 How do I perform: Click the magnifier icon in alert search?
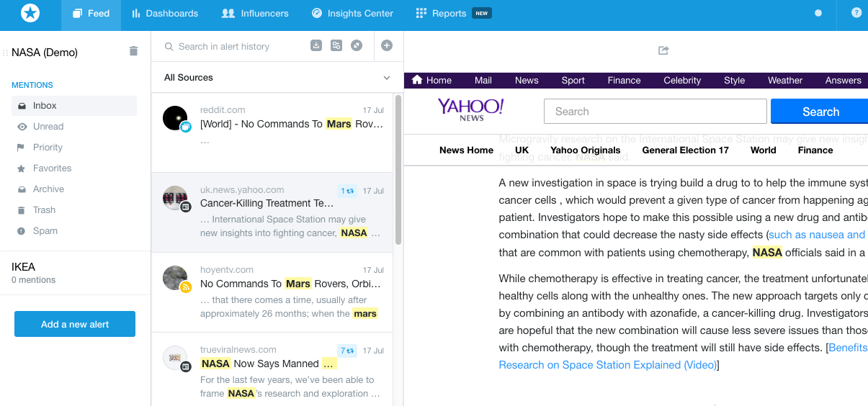(x=169, y=47)
